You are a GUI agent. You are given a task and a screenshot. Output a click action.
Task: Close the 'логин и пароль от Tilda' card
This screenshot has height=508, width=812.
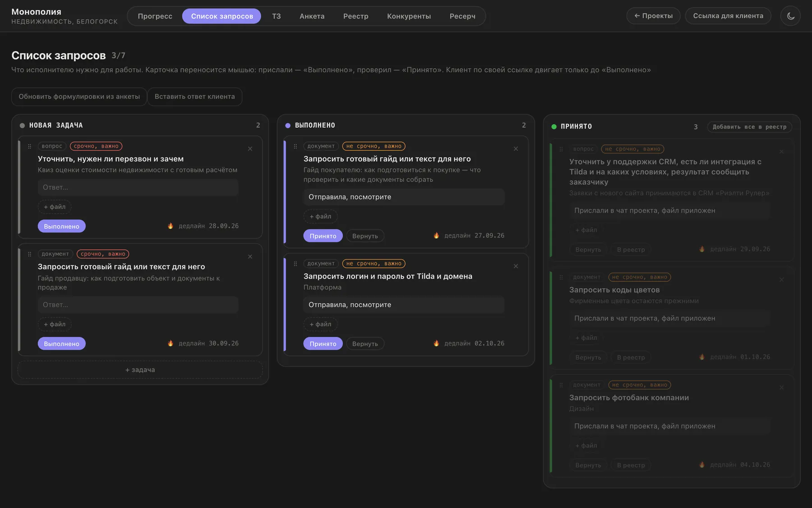[516, 266]
